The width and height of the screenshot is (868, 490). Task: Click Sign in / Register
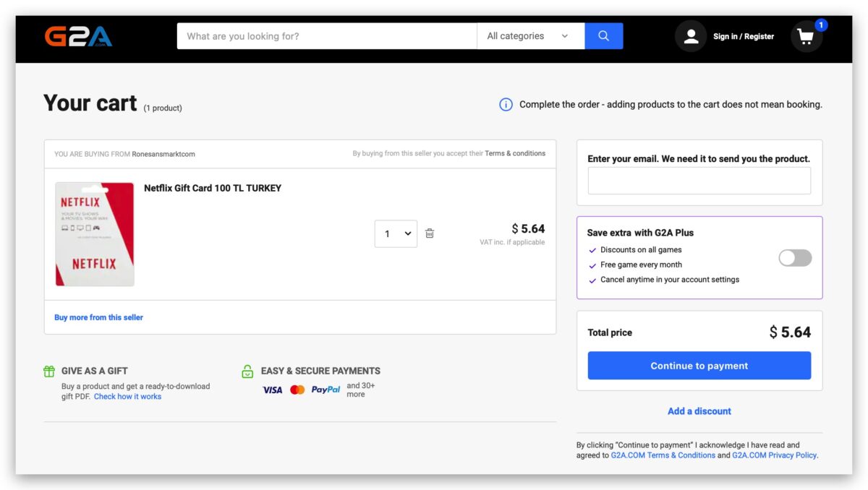[x=744, y=36]
